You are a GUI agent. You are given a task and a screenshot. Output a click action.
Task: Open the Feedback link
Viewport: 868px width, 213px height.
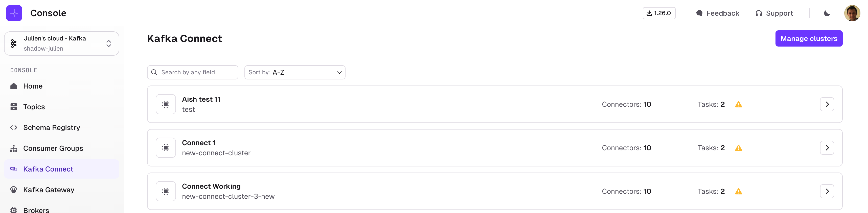[717, 13]
